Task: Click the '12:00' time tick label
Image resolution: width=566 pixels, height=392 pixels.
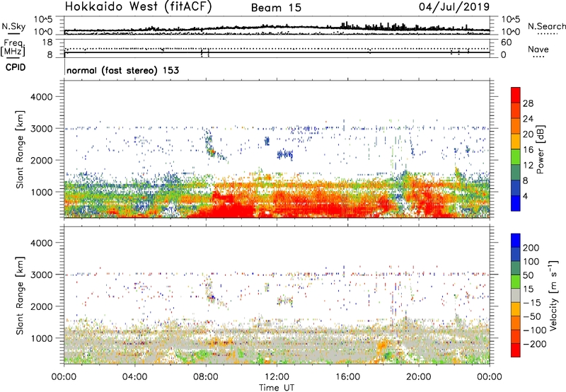Action: (277, 377)
